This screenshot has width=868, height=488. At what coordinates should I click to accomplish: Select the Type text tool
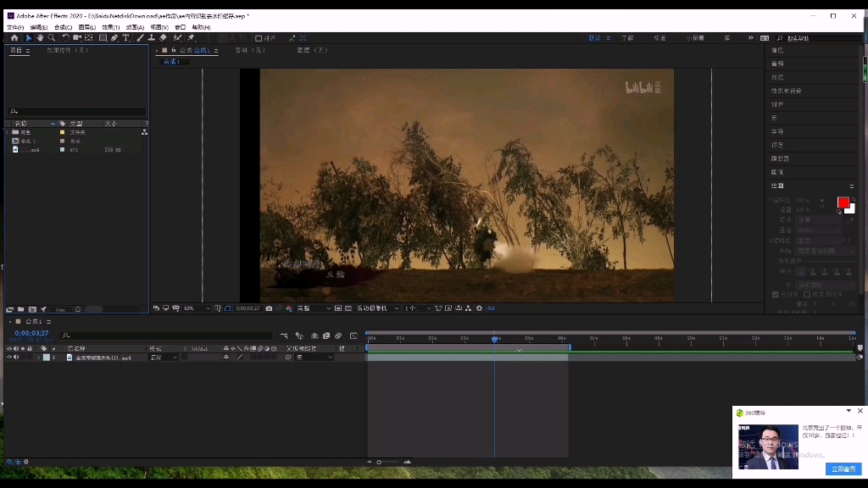pos(126,38)
